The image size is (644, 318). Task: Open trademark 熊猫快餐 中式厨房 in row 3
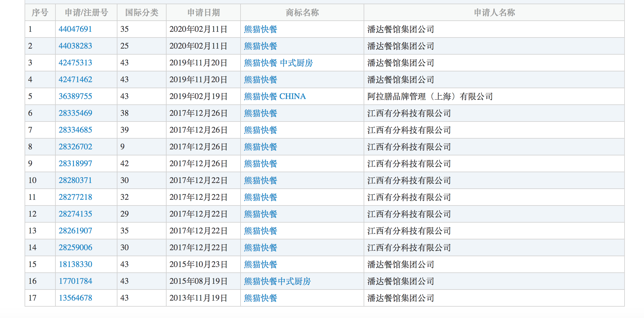point(278,63)
